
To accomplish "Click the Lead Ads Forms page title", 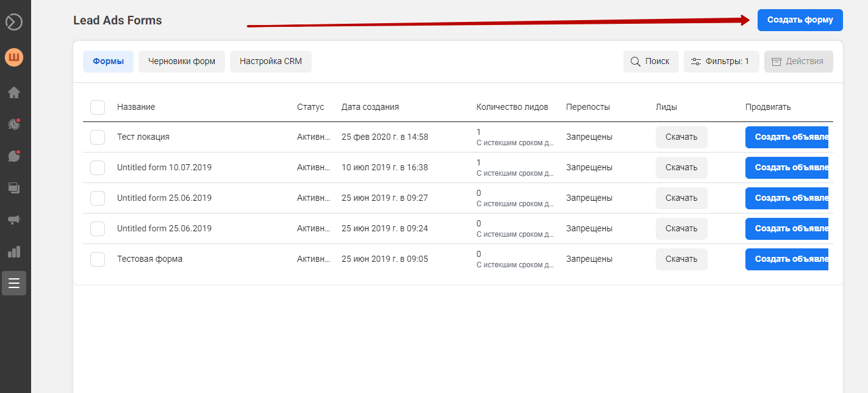I will (x=118, y=20).
